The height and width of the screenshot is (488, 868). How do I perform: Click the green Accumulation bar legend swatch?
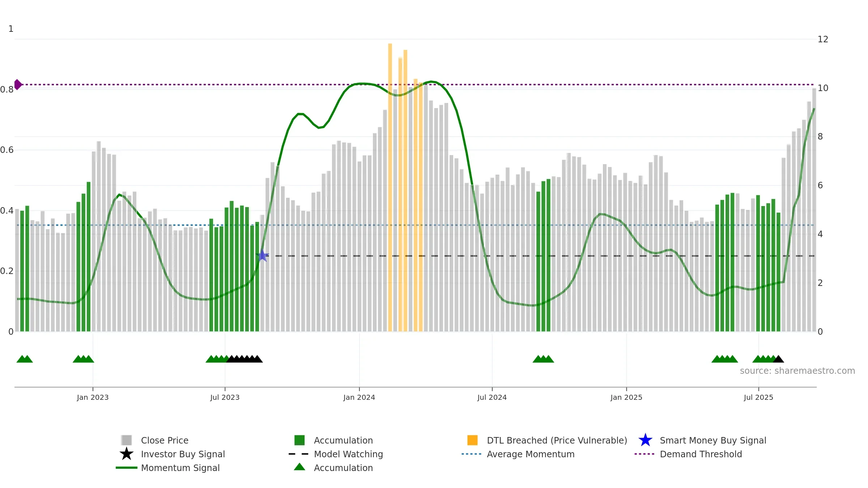pyautogui.click(x=299, y=440)
